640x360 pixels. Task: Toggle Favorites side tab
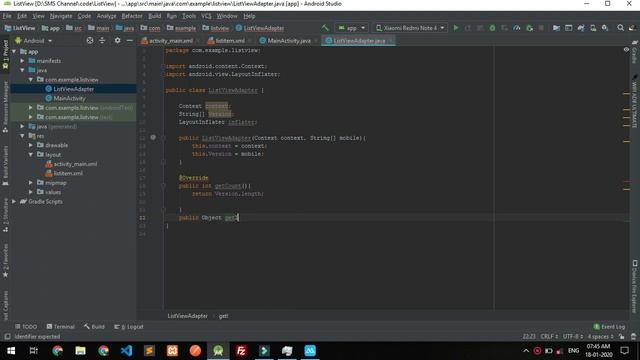[5, 261]
